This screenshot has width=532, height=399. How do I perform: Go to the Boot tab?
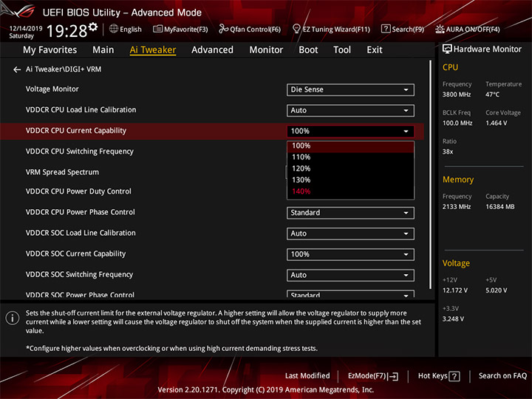(308, 50)
